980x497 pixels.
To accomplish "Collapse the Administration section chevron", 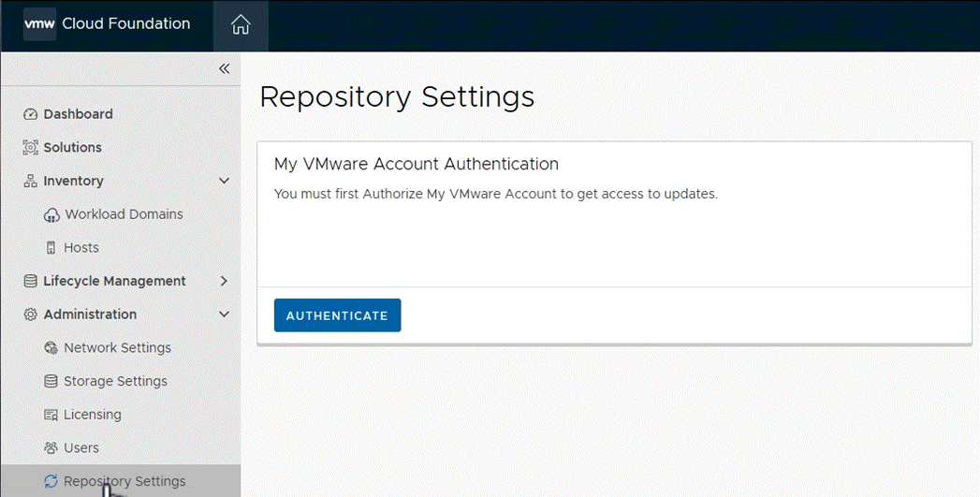I will tap(225, 314).
